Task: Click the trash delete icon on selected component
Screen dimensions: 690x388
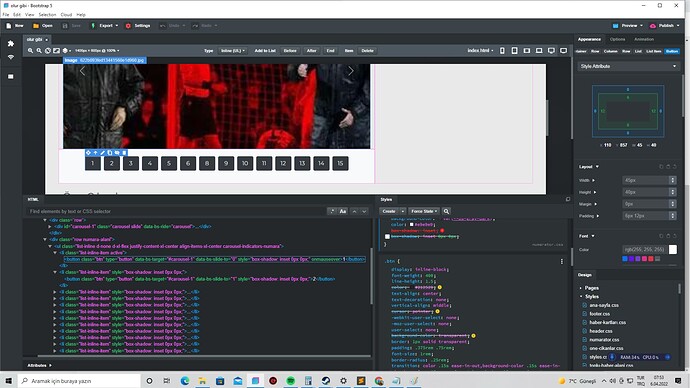Action: (124, 153)
